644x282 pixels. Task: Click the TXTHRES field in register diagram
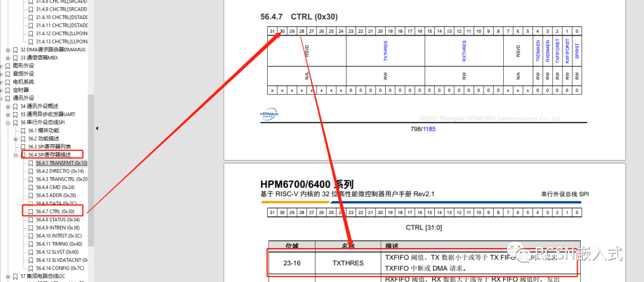[385, 51]
